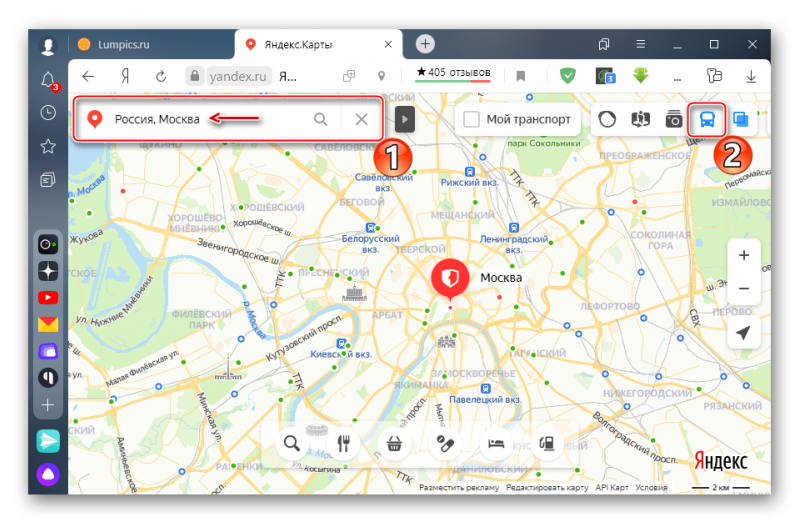Open the panoramas and photos map icon
Viewport: 800px width, 527px height.
pyautogui.click(x=640, y=119)
